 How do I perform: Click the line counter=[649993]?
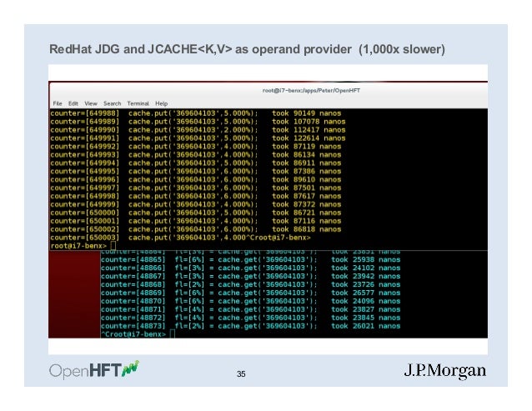195,154
